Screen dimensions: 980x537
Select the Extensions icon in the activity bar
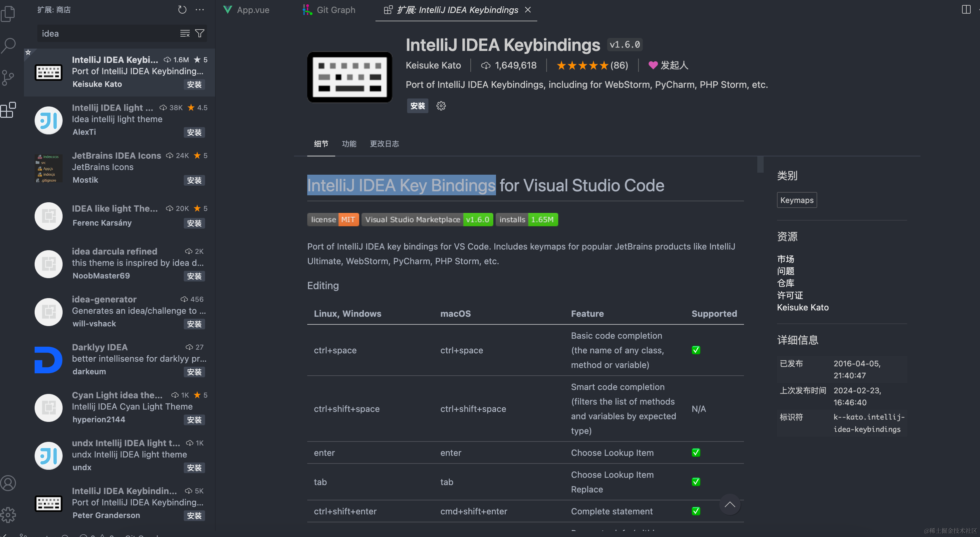[x=8, y=110]
